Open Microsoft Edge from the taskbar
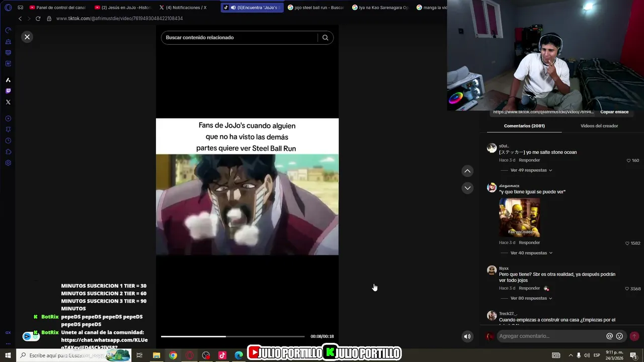 pos(239,355)
